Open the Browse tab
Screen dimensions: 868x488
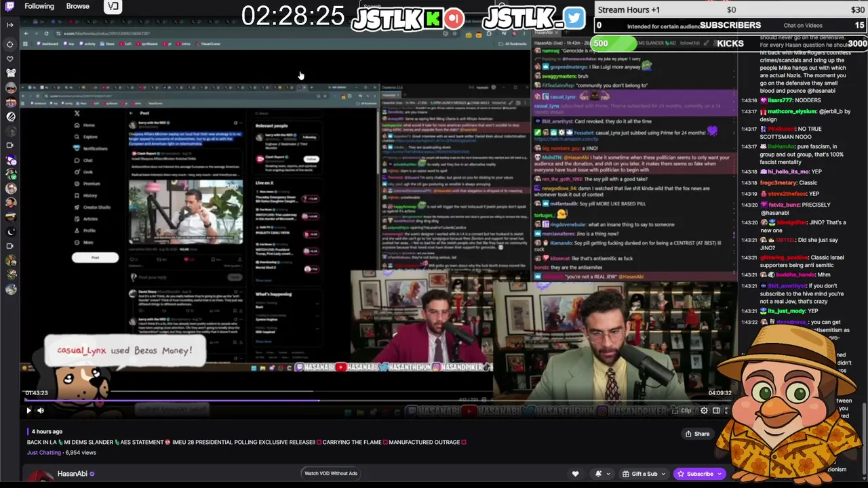pyautogui.click(x=78, y=6)
